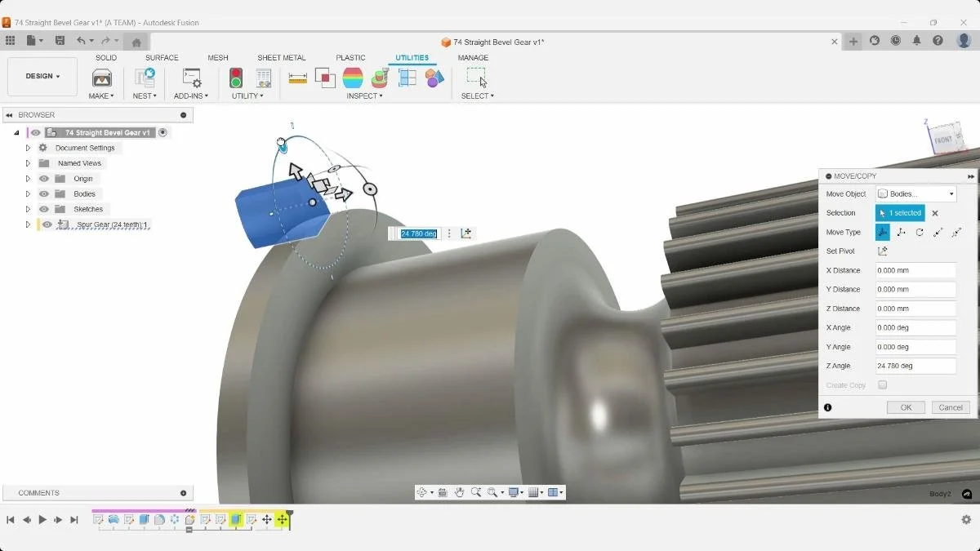980x551 pixels.
Task: Click the Home tab icon
Action: 136,42
